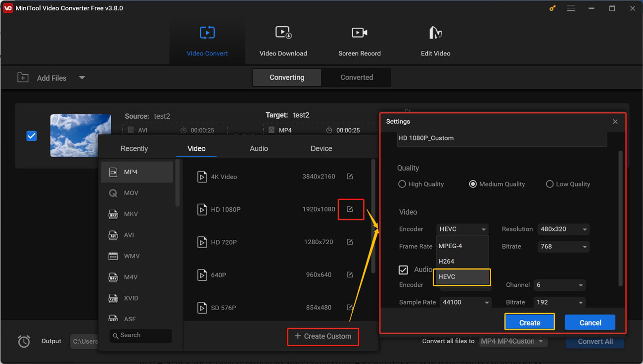Open the Screen Record module
The height and width of the screenshot is (364, 643).
coord(360,42)
